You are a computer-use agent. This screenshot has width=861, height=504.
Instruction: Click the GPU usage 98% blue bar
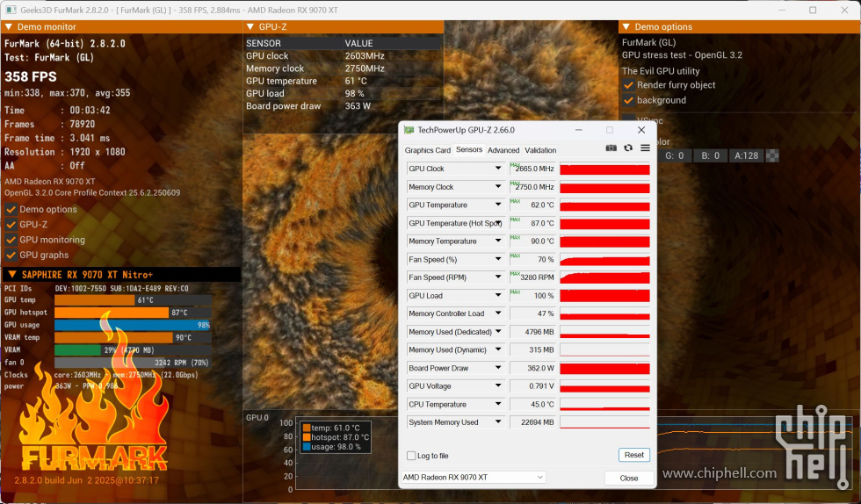(133, 325)
